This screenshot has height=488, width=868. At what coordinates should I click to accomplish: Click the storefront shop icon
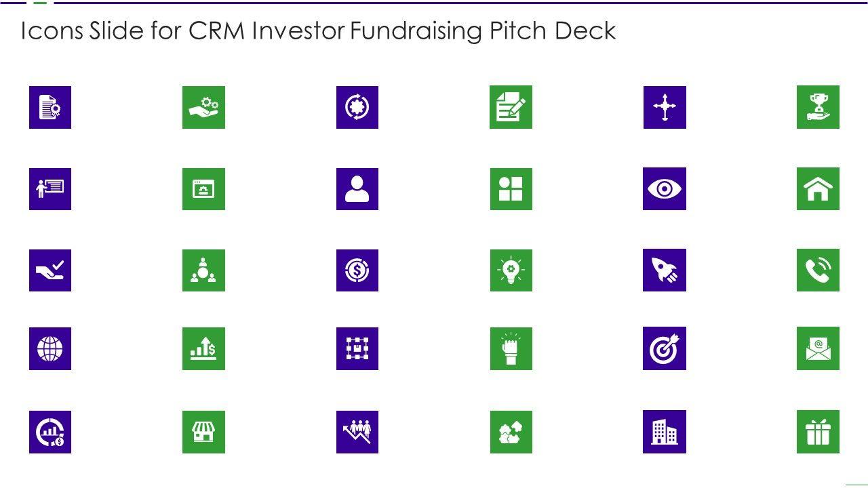(x=203, y=432)
